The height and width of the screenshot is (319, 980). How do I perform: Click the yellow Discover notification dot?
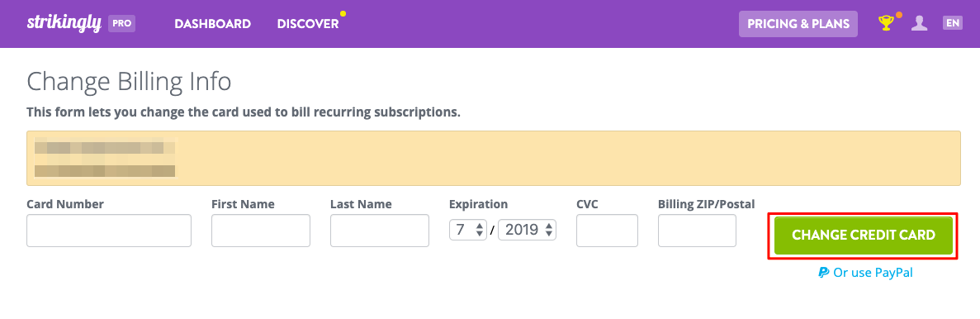click(x=343, y=13)
